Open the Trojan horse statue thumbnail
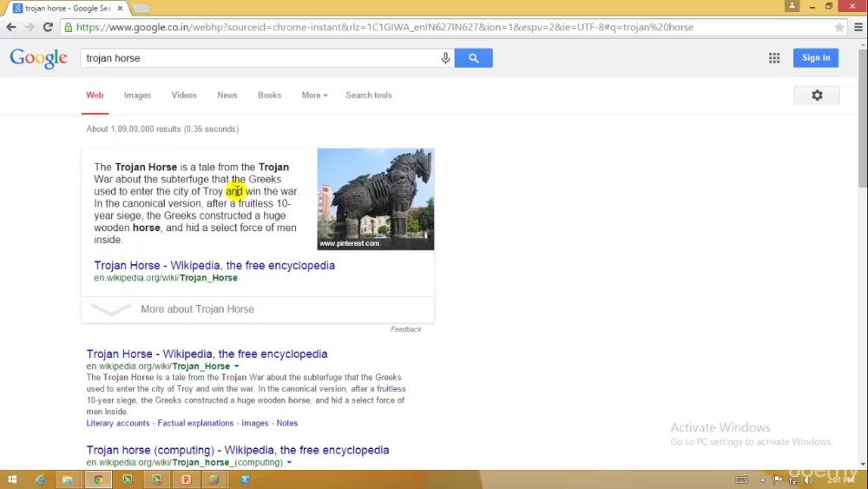868x489 pixels. [x=375, y=199]
